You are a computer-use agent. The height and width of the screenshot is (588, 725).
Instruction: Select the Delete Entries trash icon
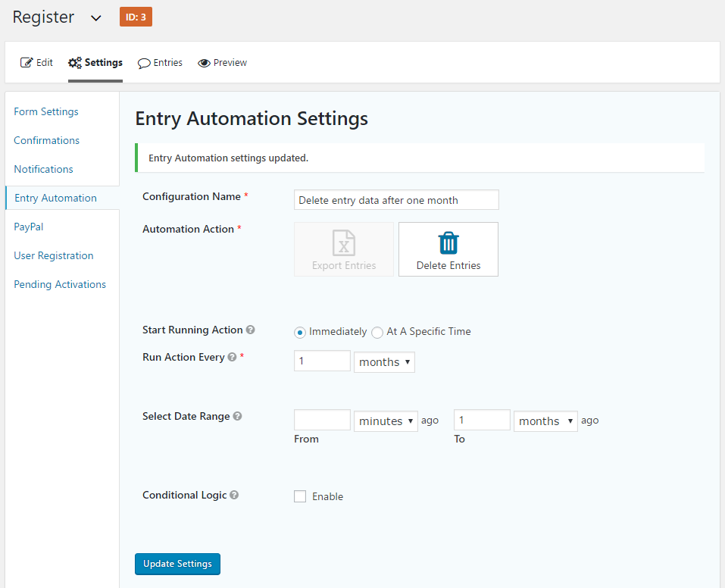[x=448, y=243]
